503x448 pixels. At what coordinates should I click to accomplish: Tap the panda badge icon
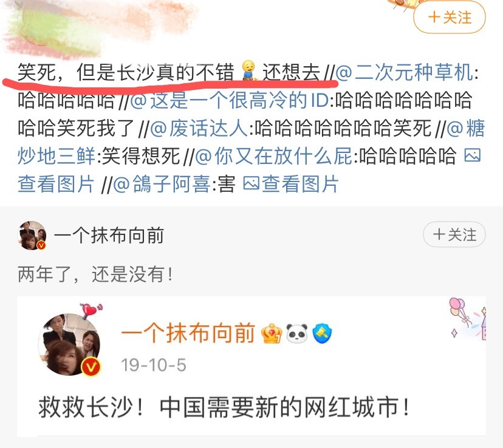(x=296, y=333)
